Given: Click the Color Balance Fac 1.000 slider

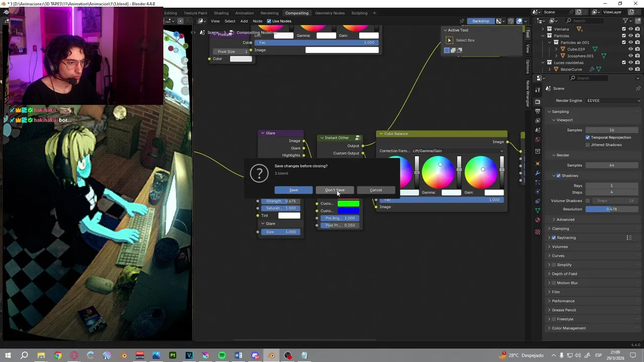Looking at the screenshot, I should (x=441, y=200).
